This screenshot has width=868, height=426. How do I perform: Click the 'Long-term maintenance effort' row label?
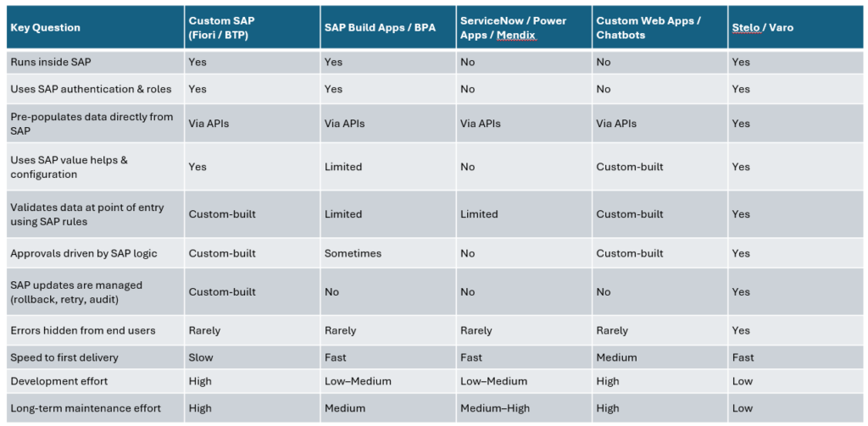86,408
